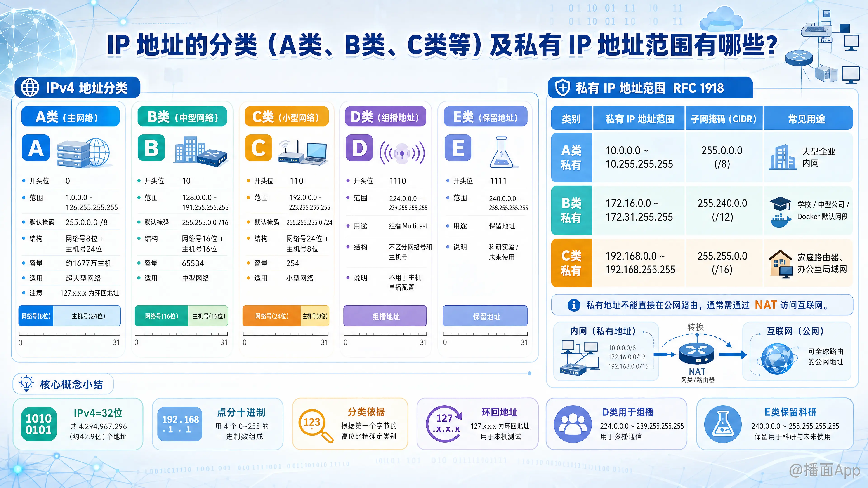Viewport: 868px width, 488px height.
Task: Click the 172.16.0.0/12 entry in 内网 box
Action: point(627,357)
